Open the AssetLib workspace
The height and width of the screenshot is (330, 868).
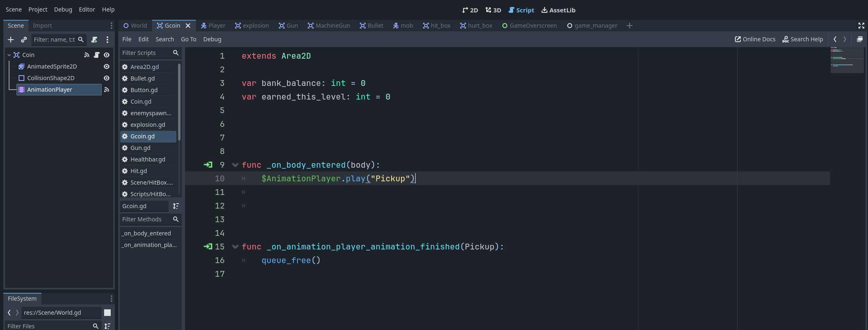559,10
